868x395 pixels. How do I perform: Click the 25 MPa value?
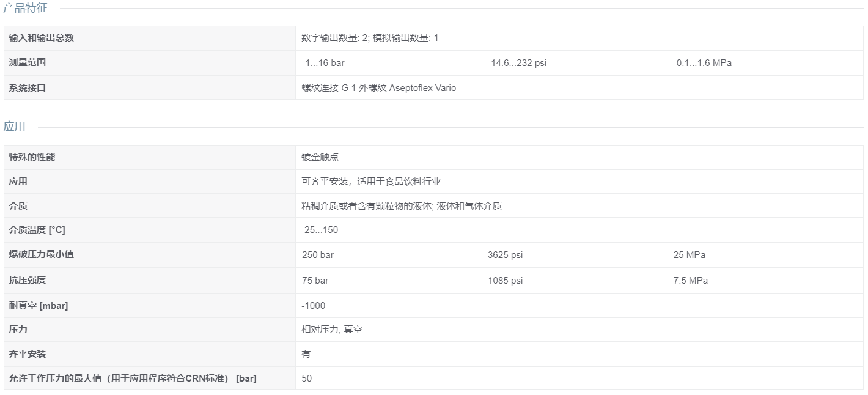coord(689,255)
